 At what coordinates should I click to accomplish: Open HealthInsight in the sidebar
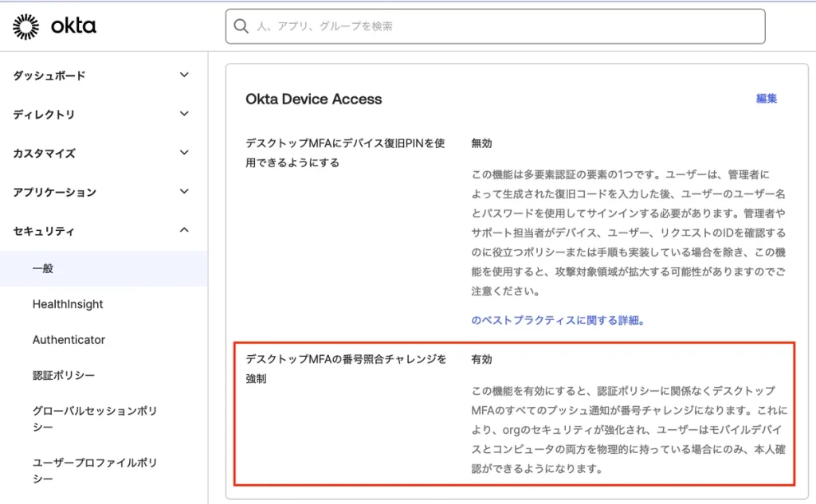[68, 304]
